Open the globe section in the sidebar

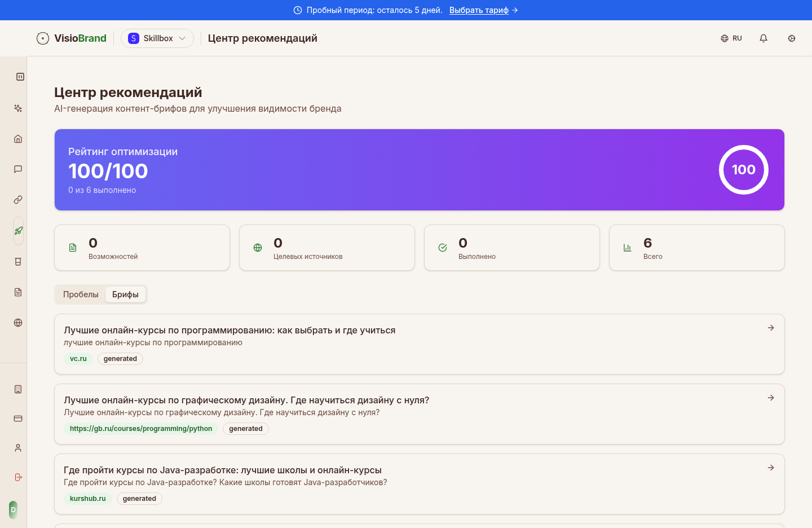(17, 322)
